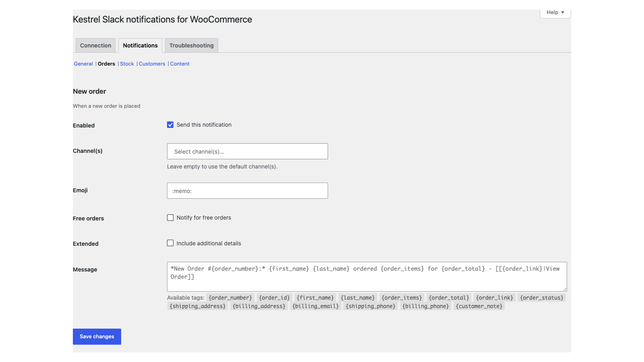This screenshot has width=644, height=362.
Task: Open the Customers notifications section
Action: [x=152, y=64]
